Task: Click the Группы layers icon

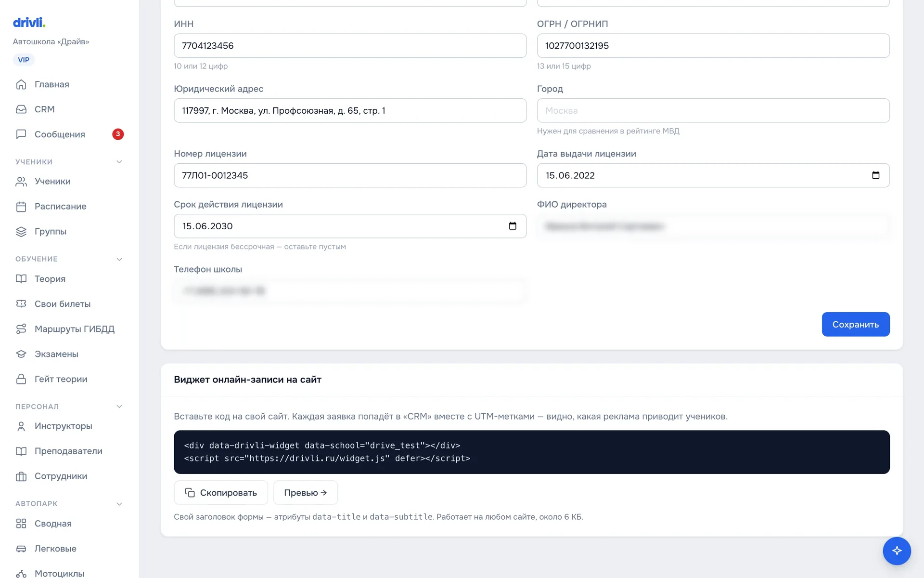Action: (x=21, y=232)
